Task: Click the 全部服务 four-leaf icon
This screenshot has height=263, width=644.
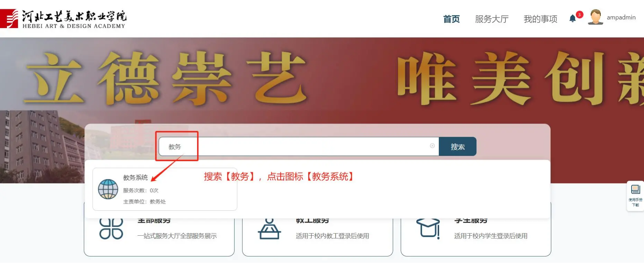Action: point(111,229)
